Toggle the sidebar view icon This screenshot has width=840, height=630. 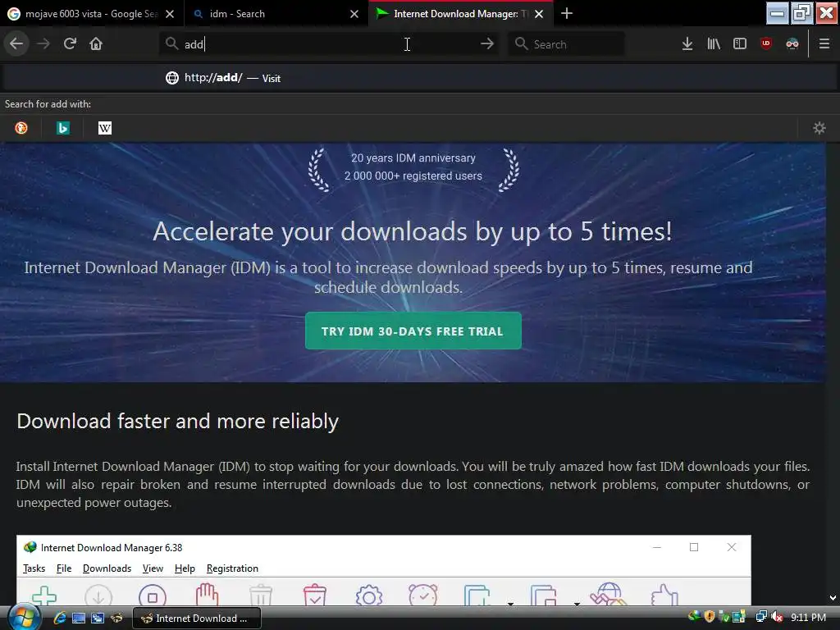coord(740,44)
